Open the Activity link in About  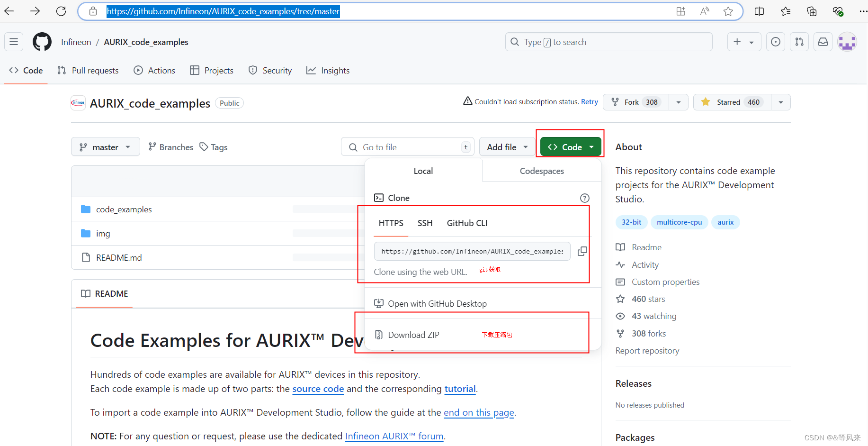637,265
